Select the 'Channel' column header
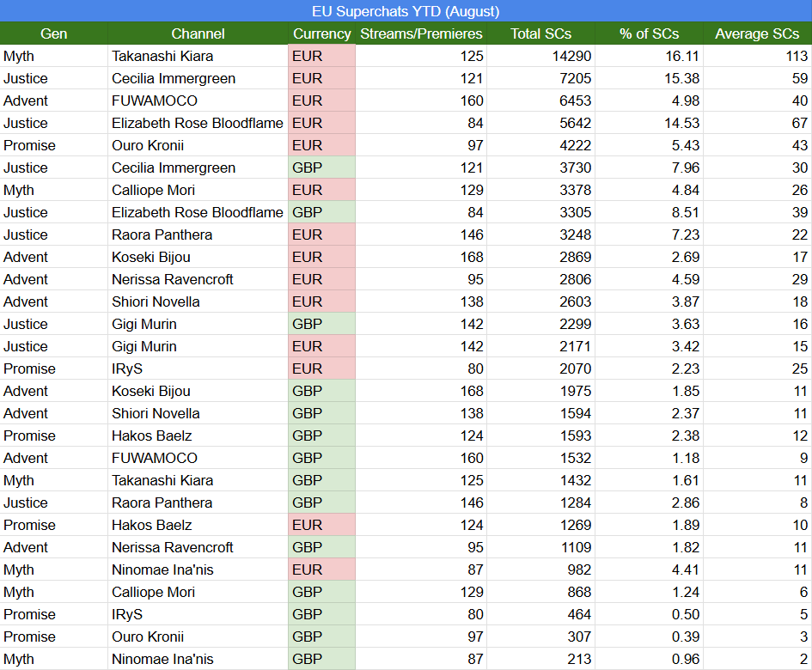This screenshot has height=670, width=812. pos(198,33)
